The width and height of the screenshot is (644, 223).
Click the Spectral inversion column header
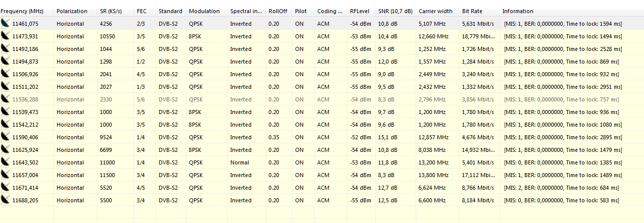[x=247, y=11]
